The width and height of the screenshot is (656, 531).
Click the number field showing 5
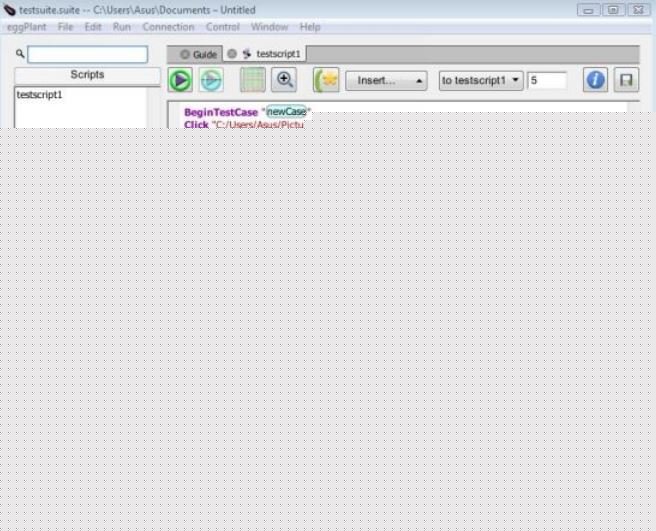coord(547,80)
